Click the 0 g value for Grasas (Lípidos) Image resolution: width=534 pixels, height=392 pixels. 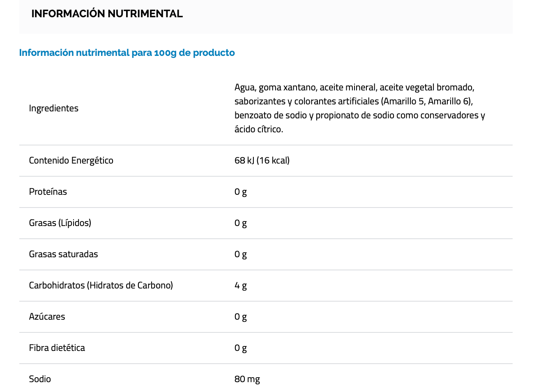[x=241, y=223]
